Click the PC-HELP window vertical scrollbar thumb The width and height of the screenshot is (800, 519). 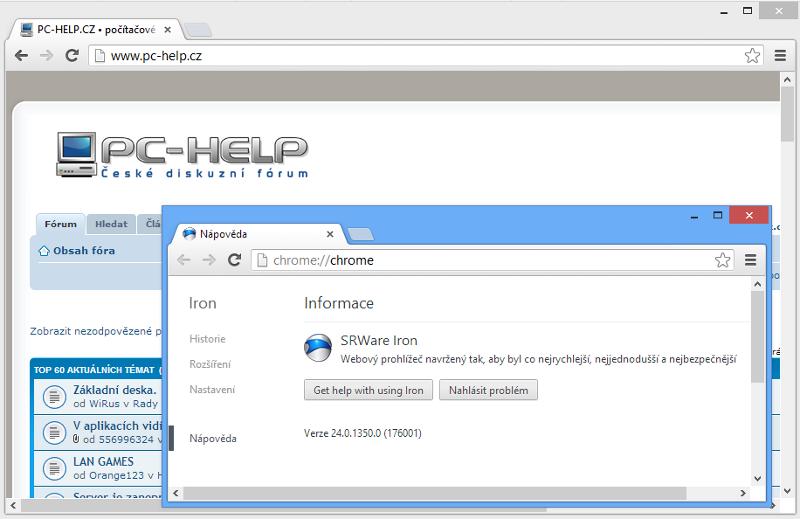pyautogui.click(x=787, y=115)
